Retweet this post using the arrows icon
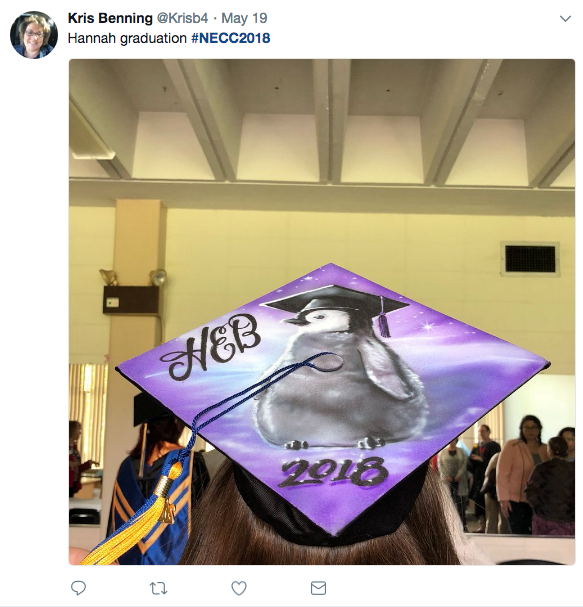This screenshot has height=607, width=583. coord(158,588)
